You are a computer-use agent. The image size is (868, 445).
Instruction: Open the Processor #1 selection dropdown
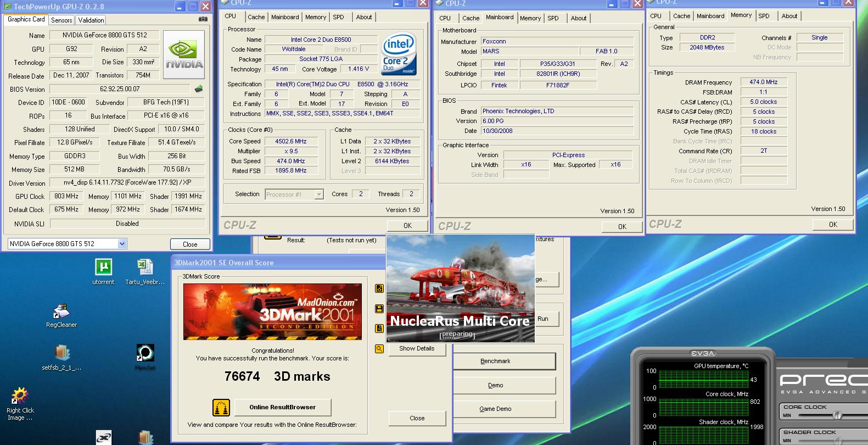(319, 194)
